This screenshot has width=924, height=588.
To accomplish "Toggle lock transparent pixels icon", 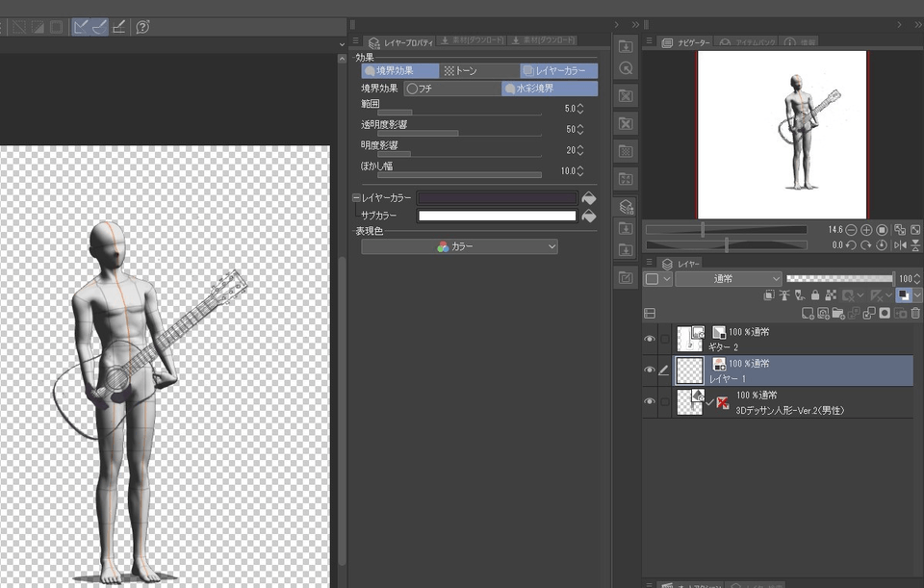I will tap(831, 295).
